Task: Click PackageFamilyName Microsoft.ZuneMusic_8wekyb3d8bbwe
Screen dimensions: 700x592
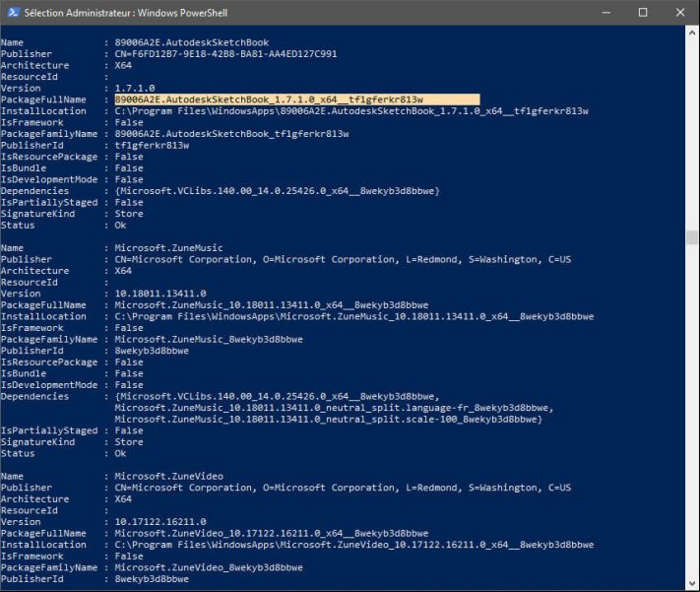Action: tap(209, 339)
